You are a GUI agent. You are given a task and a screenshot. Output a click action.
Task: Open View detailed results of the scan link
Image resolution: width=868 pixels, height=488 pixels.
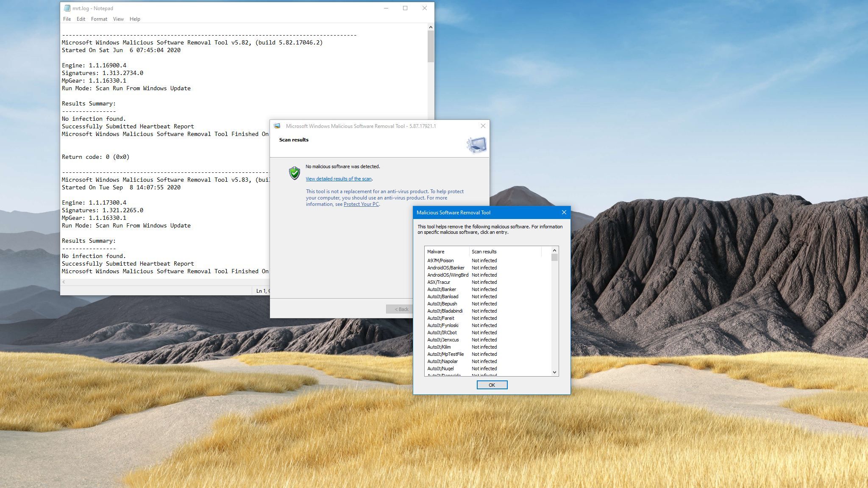338,179
